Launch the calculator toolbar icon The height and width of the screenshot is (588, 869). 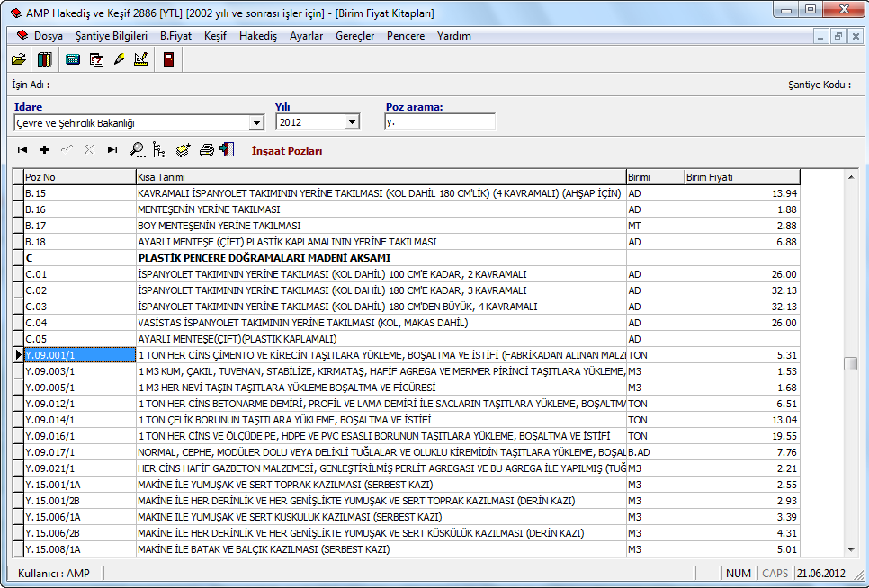(x=73, y=59)
